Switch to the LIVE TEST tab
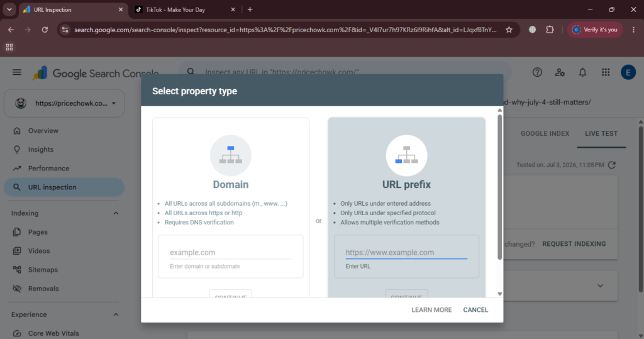 point(601,133)
